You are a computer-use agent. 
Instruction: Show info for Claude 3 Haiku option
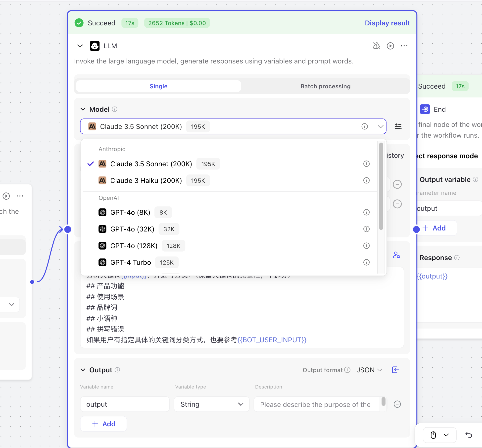click(366, 180)
